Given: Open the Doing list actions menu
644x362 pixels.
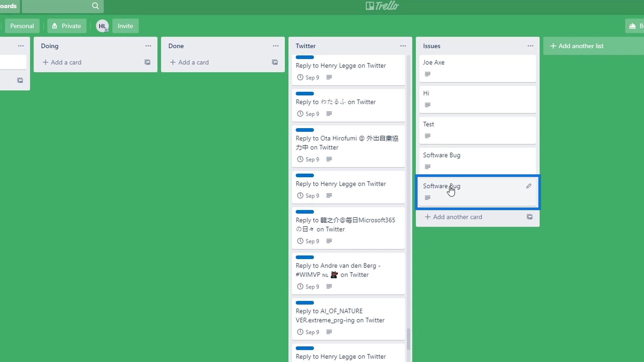Looking at the screenshot, I should coord(148,46).
